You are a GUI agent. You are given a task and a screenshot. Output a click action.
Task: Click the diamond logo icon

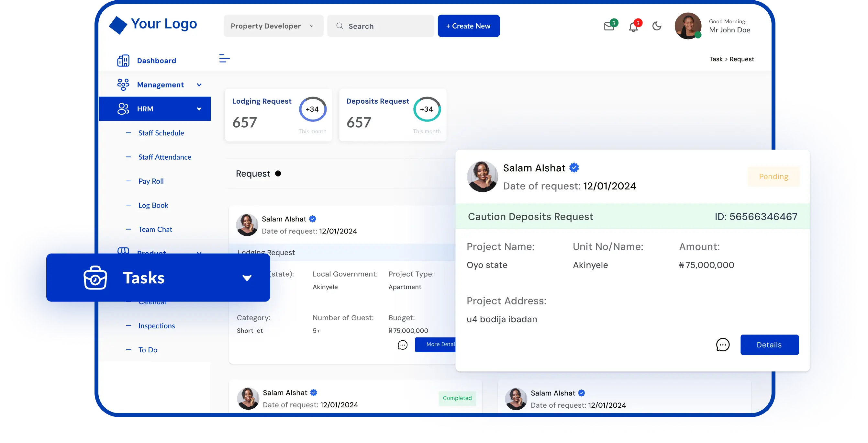point(118,25)
